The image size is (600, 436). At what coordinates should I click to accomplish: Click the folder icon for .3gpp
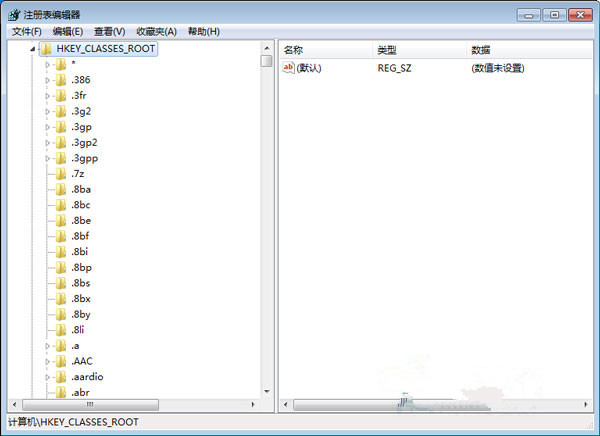[61, 158]
